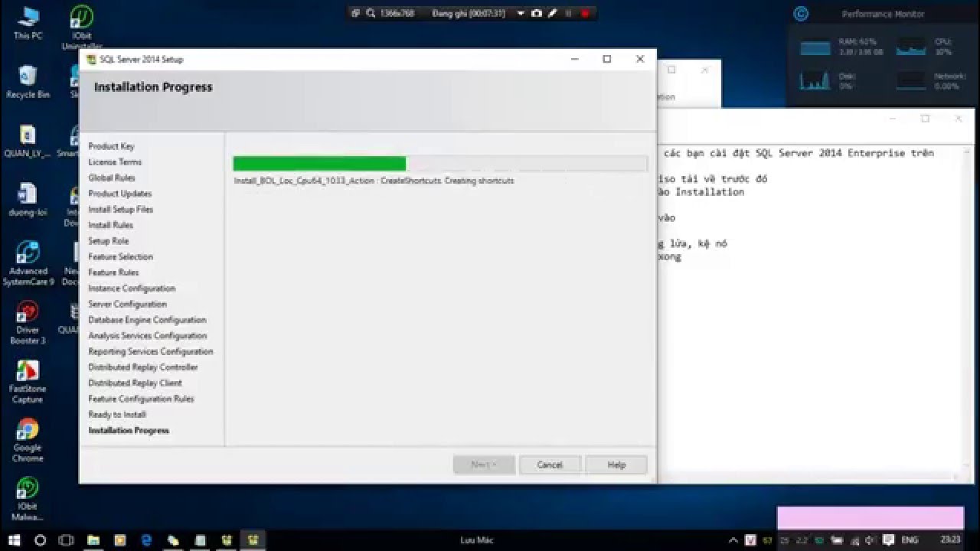Select Install Setup Files step
980x551 pixels.
(121, 210)
